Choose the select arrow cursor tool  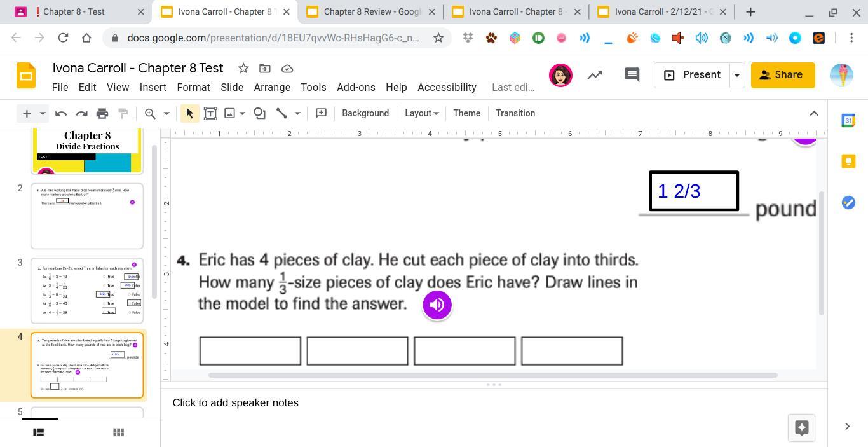pos(189,113)
